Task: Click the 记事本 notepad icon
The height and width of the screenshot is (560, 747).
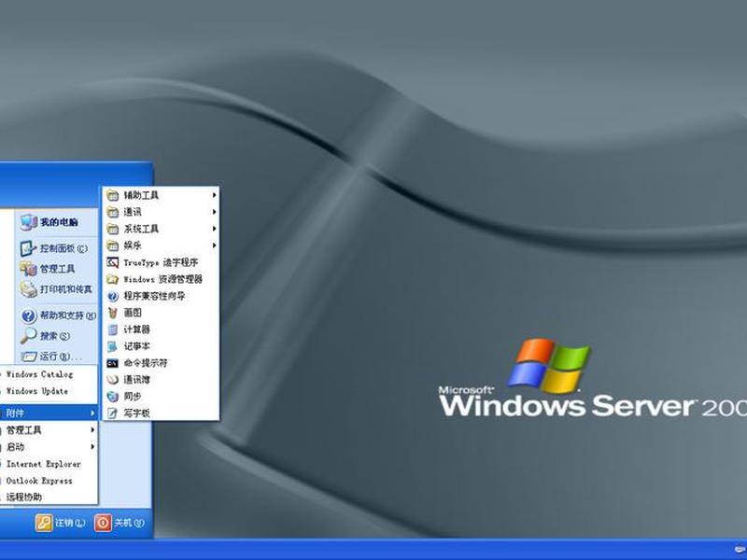Action: click(112, 346)
